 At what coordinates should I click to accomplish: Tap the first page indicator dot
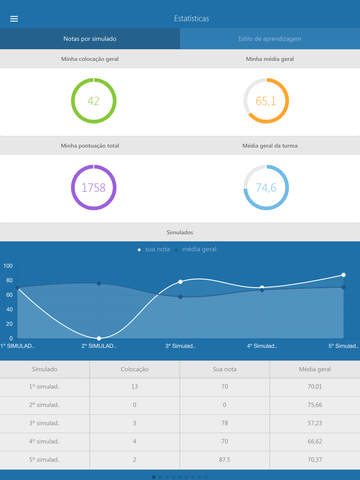(154, 477)
